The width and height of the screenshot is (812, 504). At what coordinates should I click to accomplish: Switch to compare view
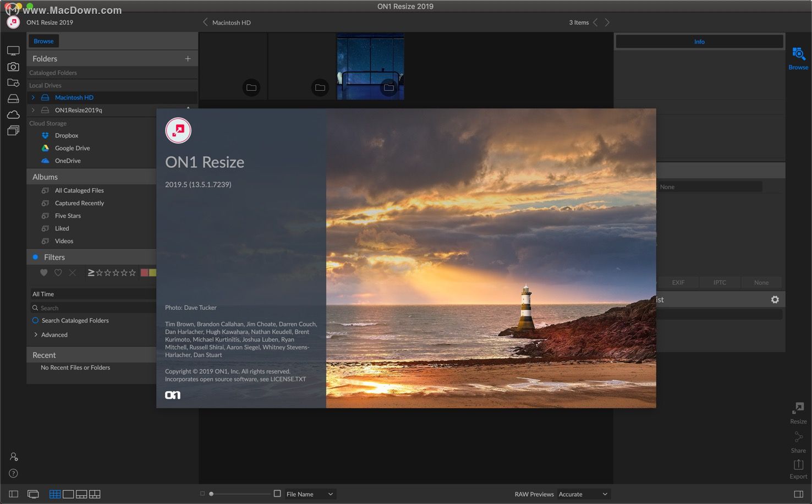click(x=95, y=494)
